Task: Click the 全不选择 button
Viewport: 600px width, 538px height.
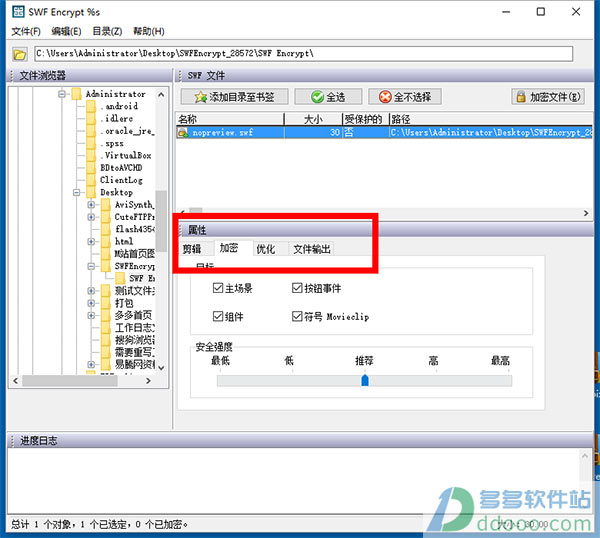Action: 405,97
